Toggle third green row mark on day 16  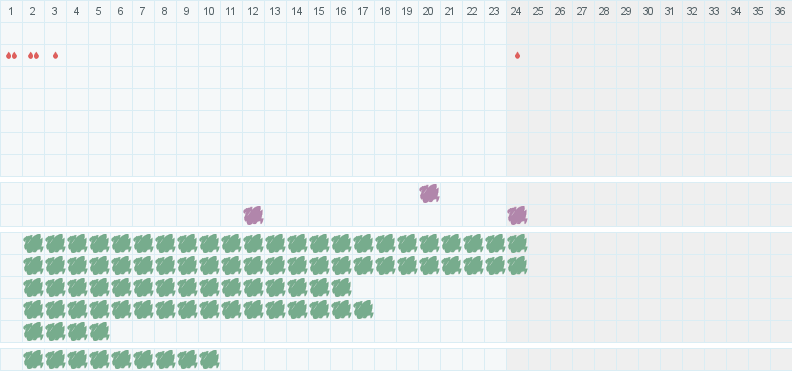click(x=341, y=287)
